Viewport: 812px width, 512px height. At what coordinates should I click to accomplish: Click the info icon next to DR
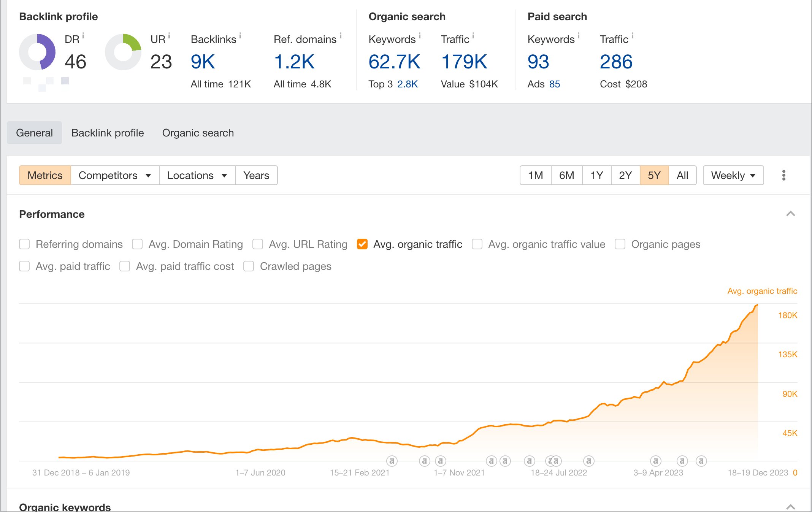[x=83, y=36]
